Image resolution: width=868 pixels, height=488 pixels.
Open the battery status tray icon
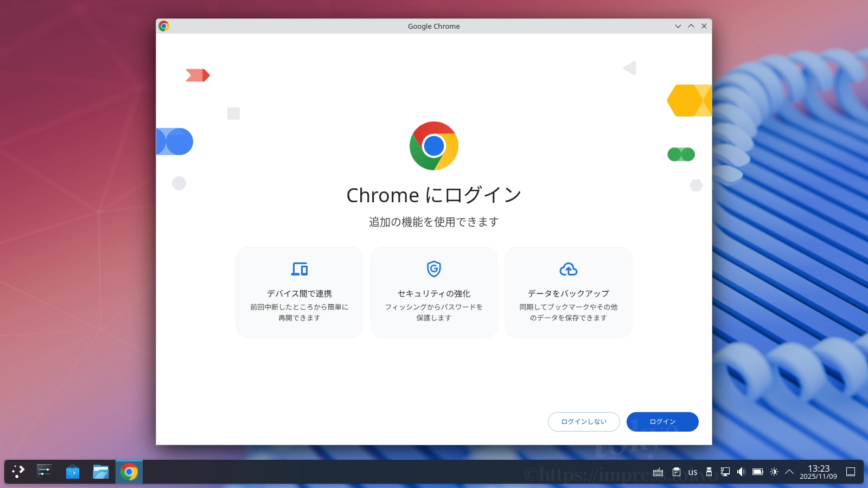click(758, 472)
